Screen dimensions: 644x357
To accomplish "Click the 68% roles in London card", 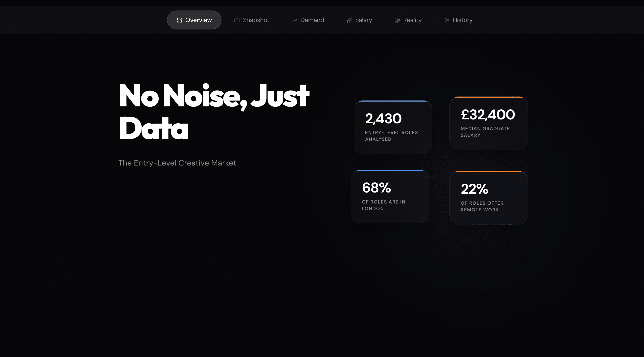I will click(390, 196).
